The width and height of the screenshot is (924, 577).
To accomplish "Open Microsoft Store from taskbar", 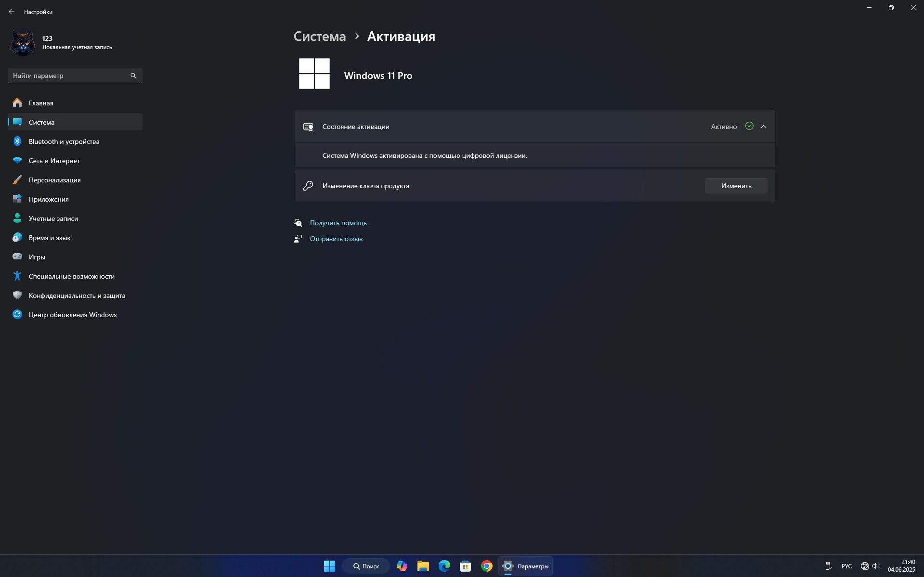I will pyautogui.click(x=466, y=566).
